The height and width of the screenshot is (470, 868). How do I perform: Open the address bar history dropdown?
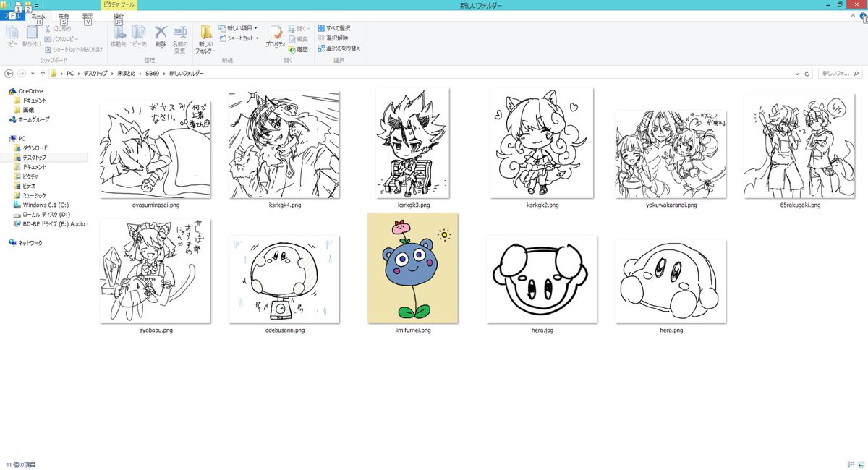tap(798, 74)
